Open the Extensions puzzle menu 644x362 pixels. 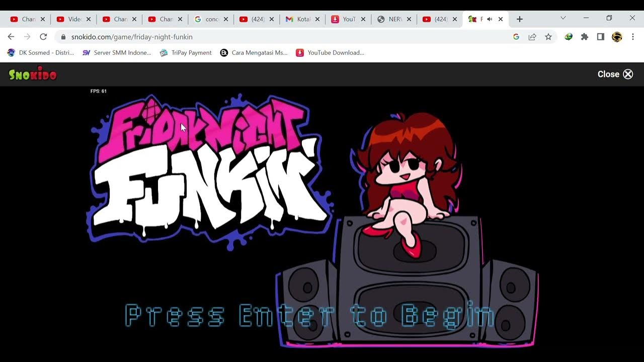click(x=585, y=37)
